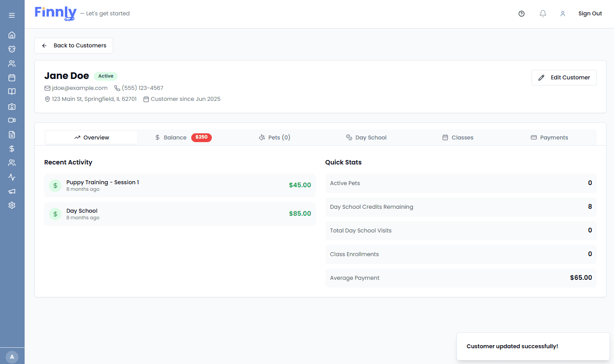Viewport: 614px width, 364px height.
Task: Open the Settings gear at the sidebar bottom
Action: (x=12, y=205)
